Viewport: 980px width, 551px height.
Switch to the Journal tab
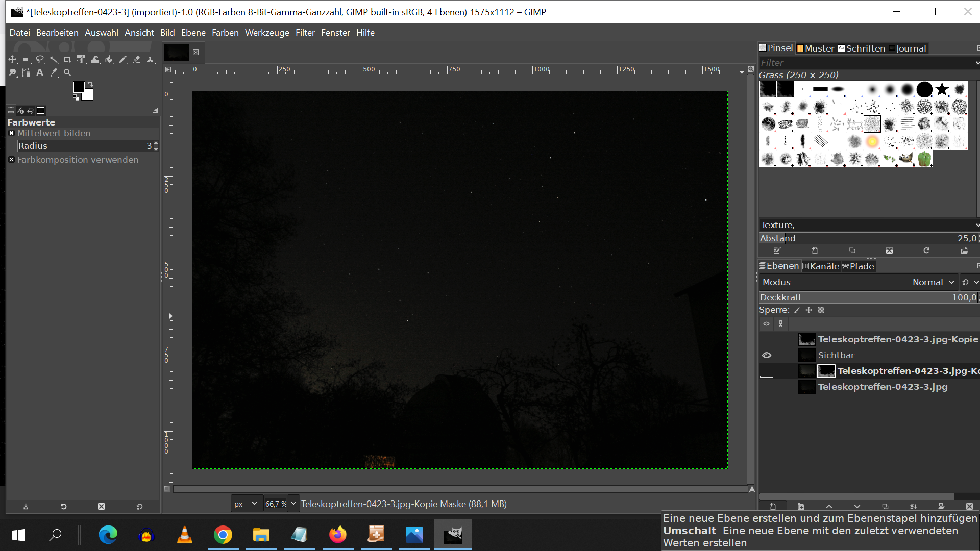point(908,48)
